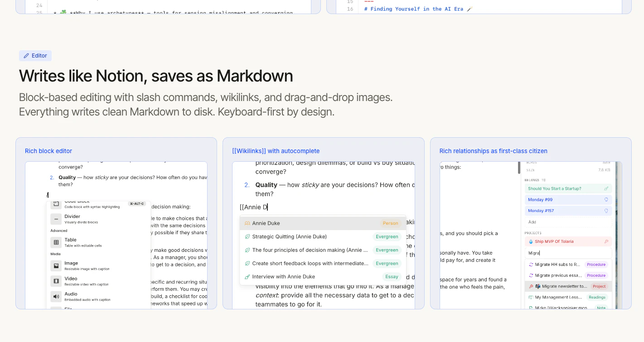Select Annie Duke autocomplete suggestion
This screenshot has height=342, width=644.
point(323,223)
